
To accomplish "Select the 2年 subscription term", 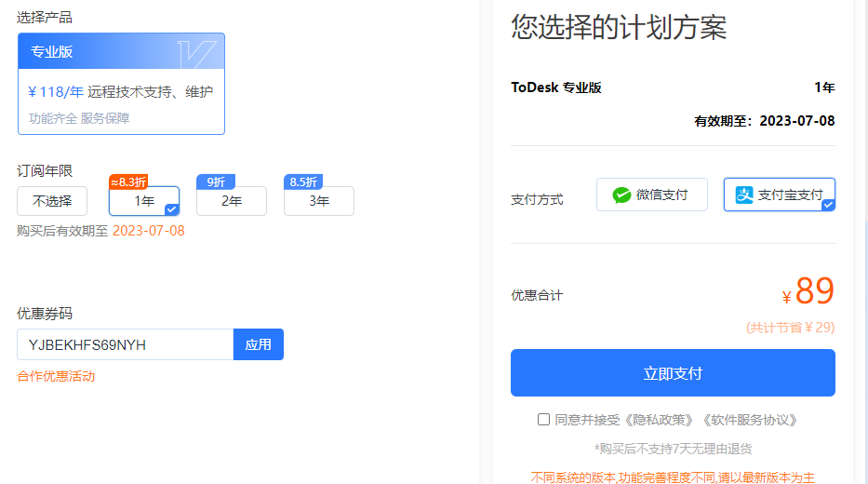I will tap(232, 201).
